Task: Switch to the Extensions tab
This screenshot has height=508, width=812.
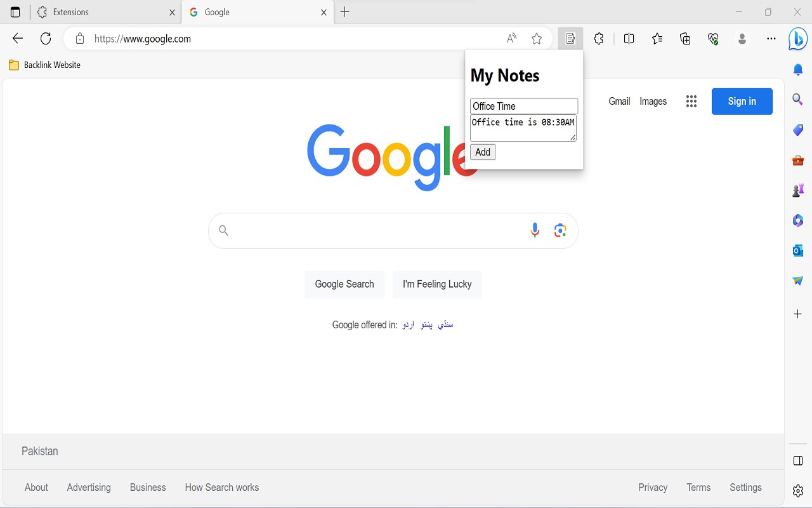Action: pyautogui.click(x=106, y=12)
